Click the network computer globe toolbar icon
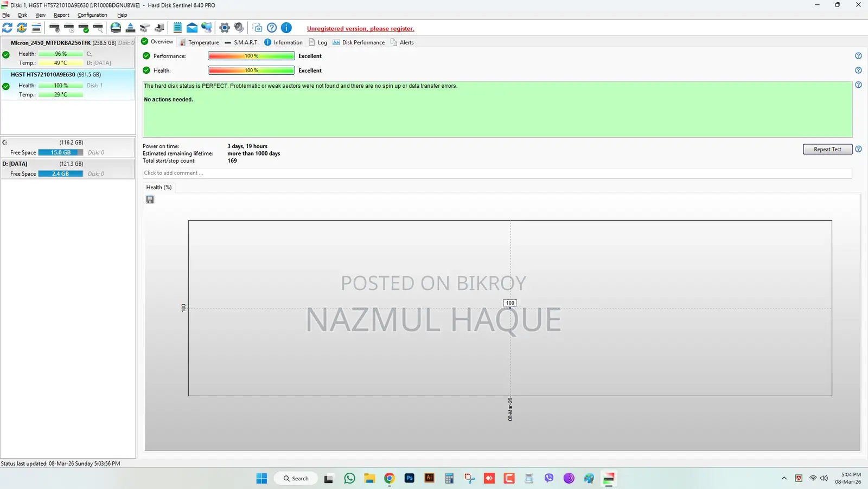Screen dimensions: 868x489 coord(207,28)
